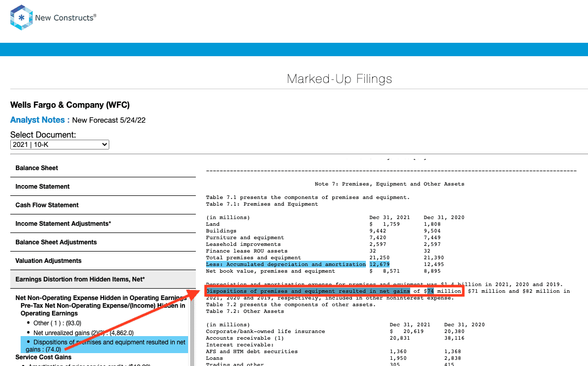Click the New Forecast 5/24/22 note text
The height and width of the screenshot is (366, 588).
[109, 121]
